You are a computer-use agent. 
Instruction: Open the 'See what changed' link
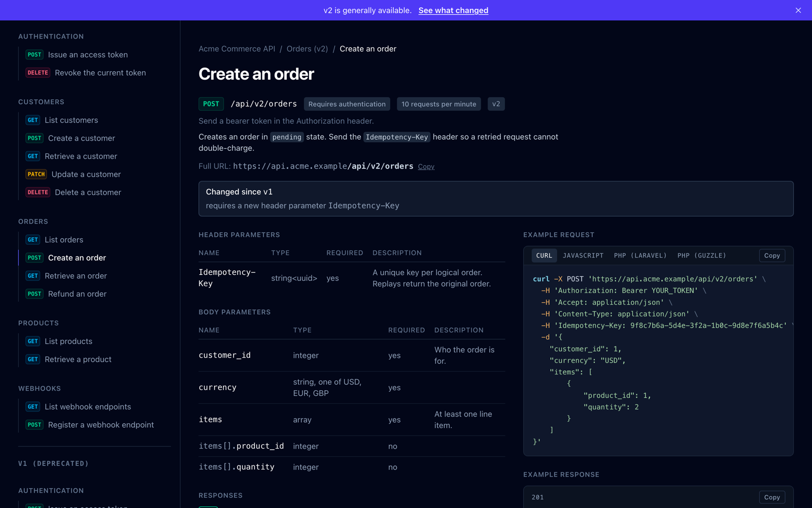pos(453,10)
